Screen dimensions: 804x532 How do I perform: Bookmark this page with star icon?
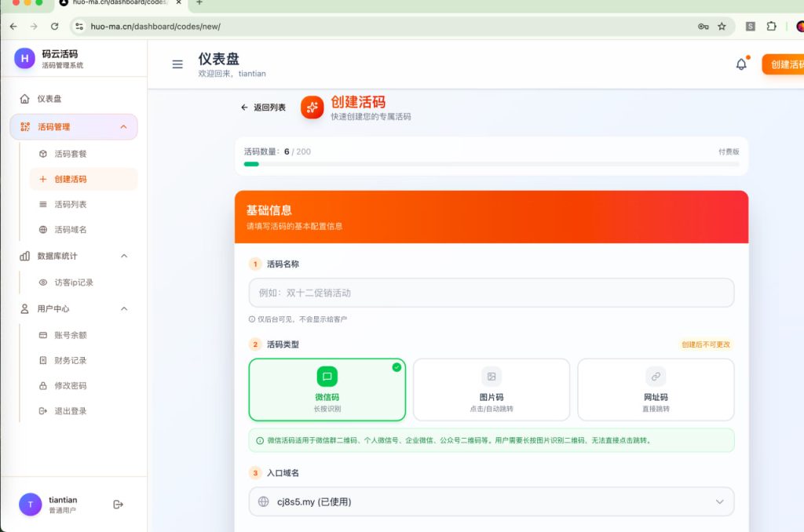(x=722, y=26)
